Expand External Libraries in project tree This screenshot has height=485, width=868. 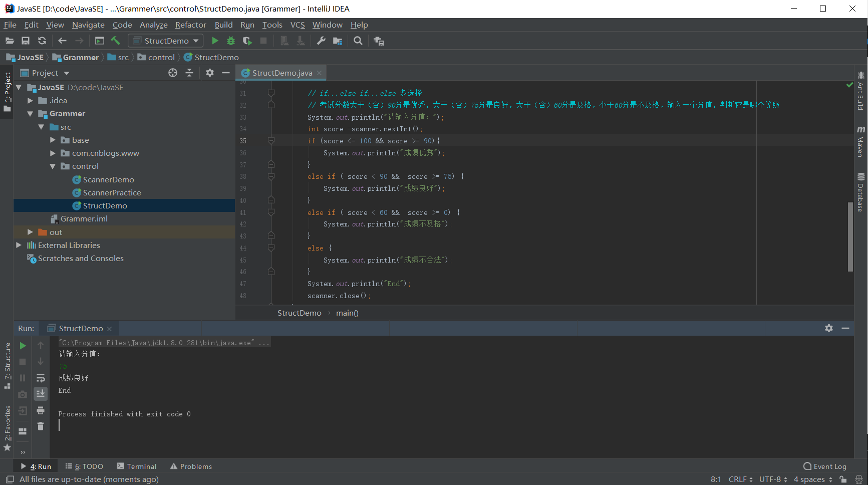(19, 246)
